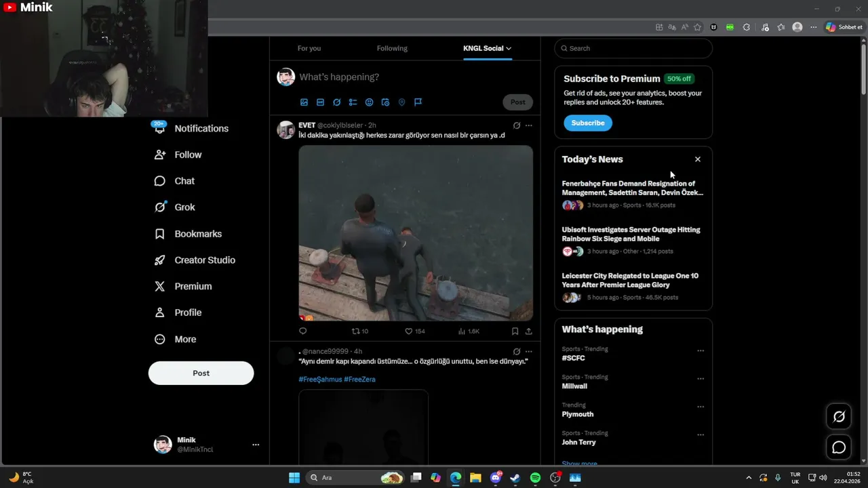Insert GIF in the post composer
Image resolution: width=868 pixels, height=488 pixels.
click(320, 102)
